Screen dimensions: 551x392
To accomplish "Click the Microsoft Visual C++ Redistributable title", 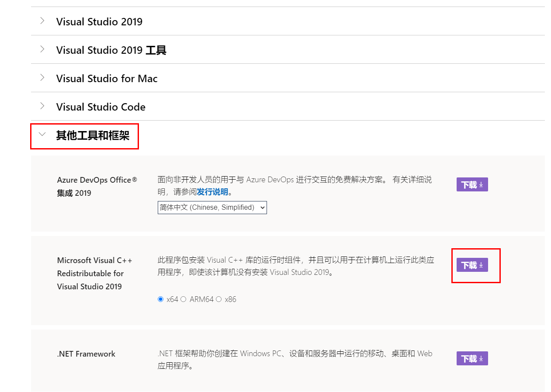I will coord(94,273).
